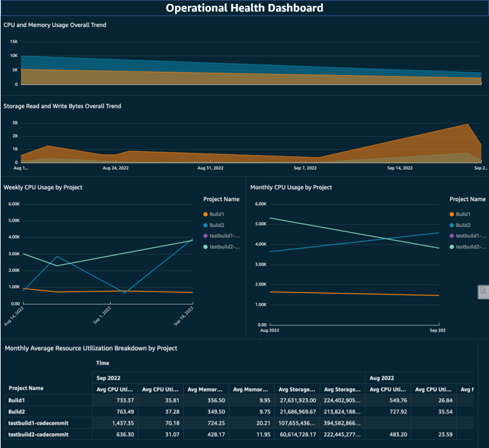Click the 15K label on CPU and Memory chart
The height and width of the screenshot is (448, 489).
point(14,42)
